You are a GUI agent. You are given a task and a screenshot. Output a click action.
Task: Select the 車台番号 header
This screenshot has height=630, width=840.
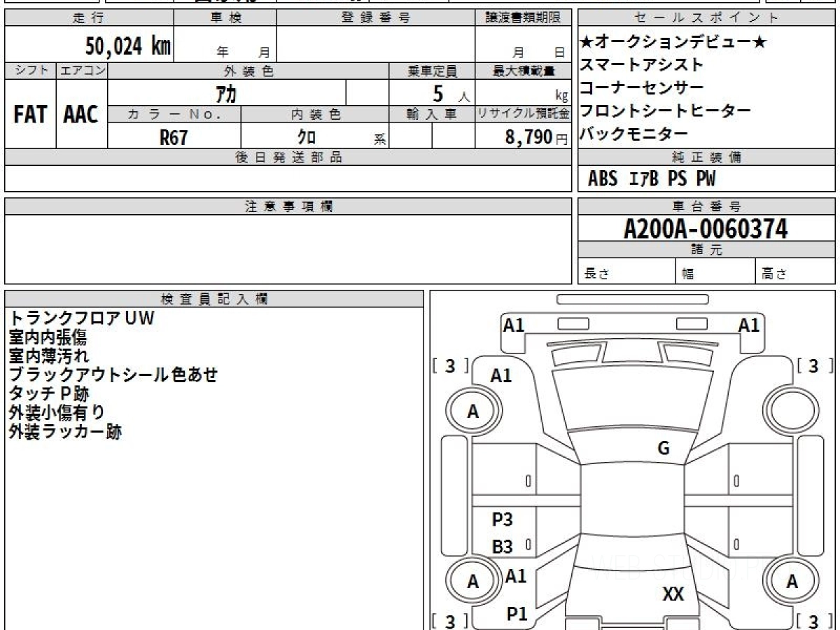coord(706,206)
